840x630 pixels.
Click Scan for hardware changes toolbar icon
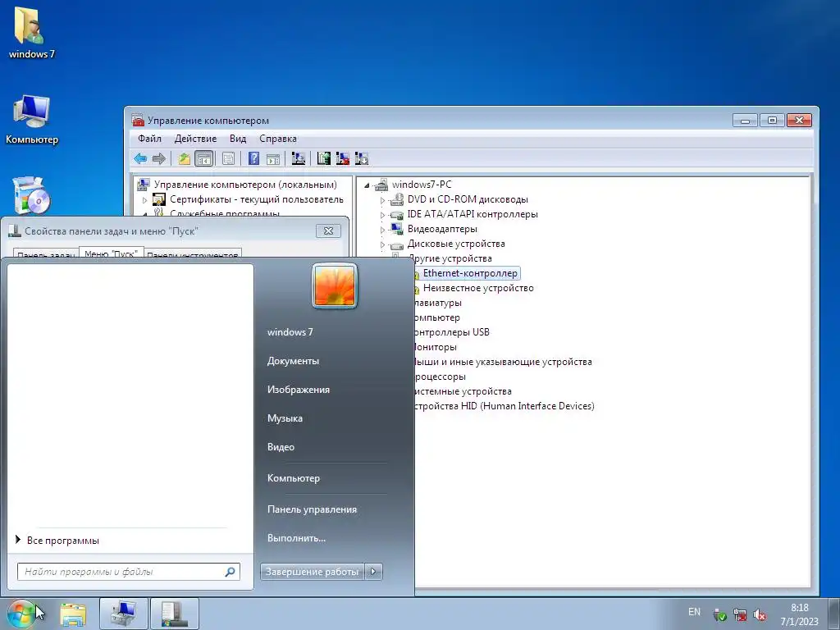(299, 158)
